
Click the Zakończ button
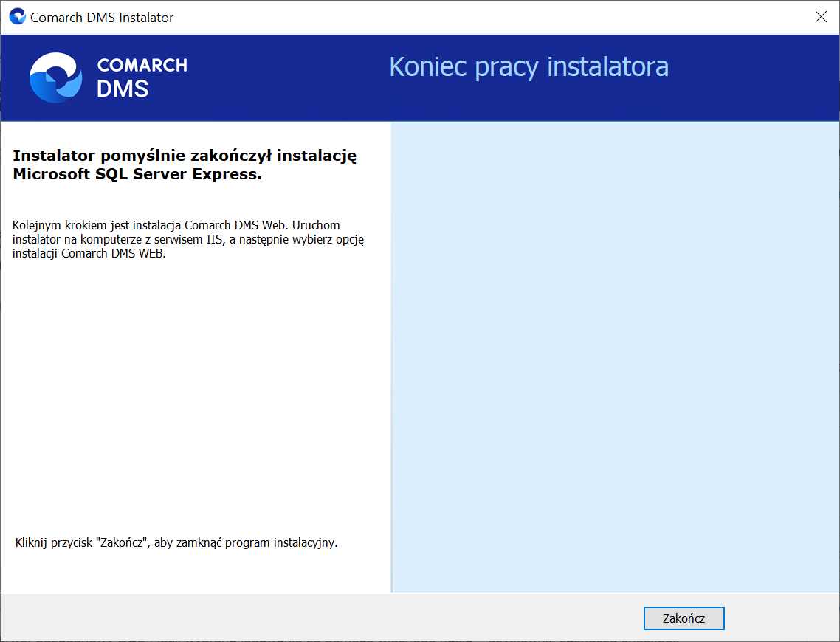pyautogui.click(x=684, y=618)
